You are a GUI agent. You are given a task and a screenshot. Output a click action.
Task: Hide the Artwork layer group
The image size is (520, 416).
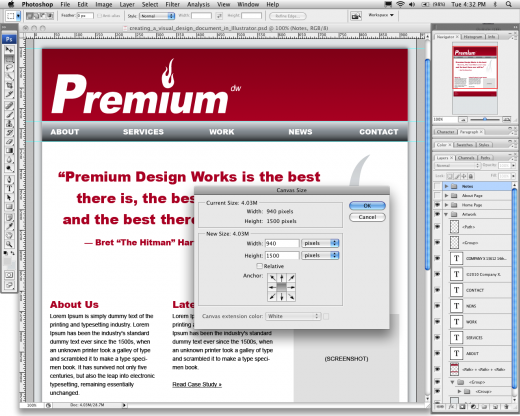tap(437, 214)
